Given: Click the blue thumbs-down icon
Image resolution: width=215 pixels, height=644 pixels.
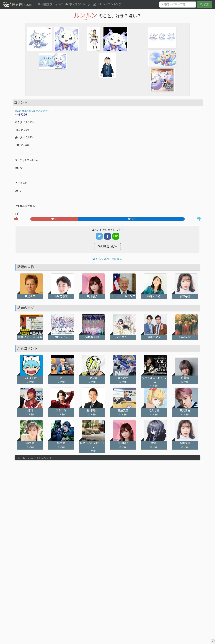Looking at the screenshot, I should pyautogui.click(x=199, y=219).
